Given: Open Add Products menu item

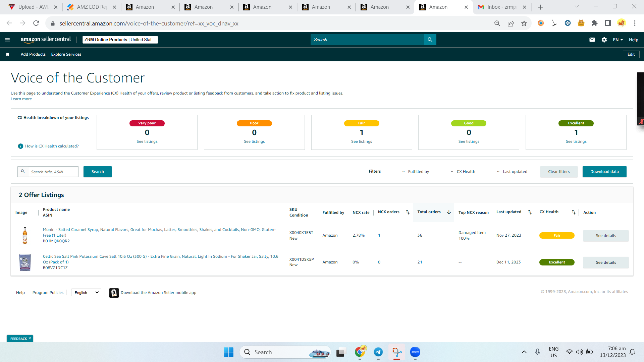Looking at the screenshot, I should (33, 54).
